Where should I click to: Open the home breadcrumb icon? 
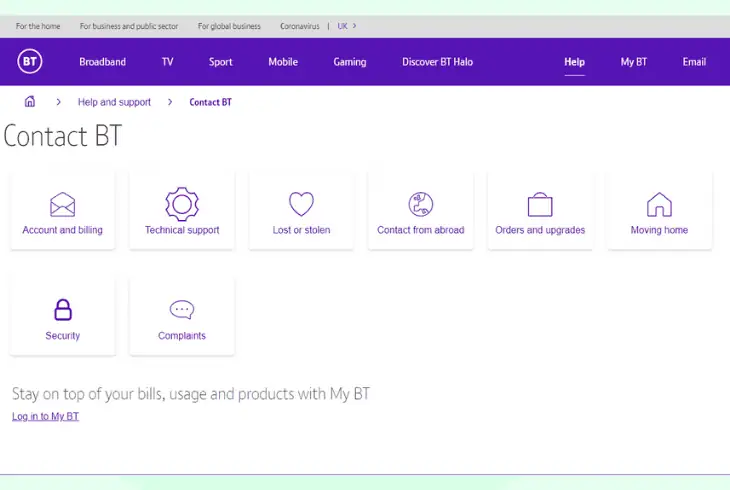click(x=30, y=101)
